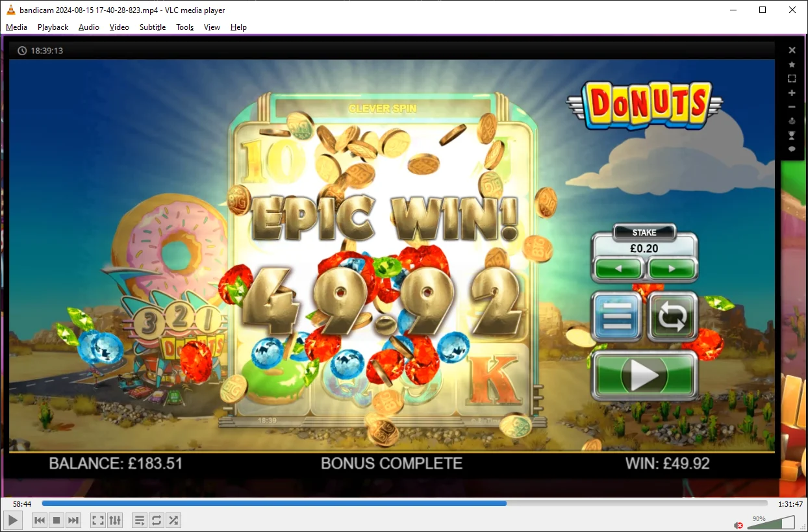The image size is (808, 532).
Task: Click the CLEVER SPIN header label
Action: 383,109
